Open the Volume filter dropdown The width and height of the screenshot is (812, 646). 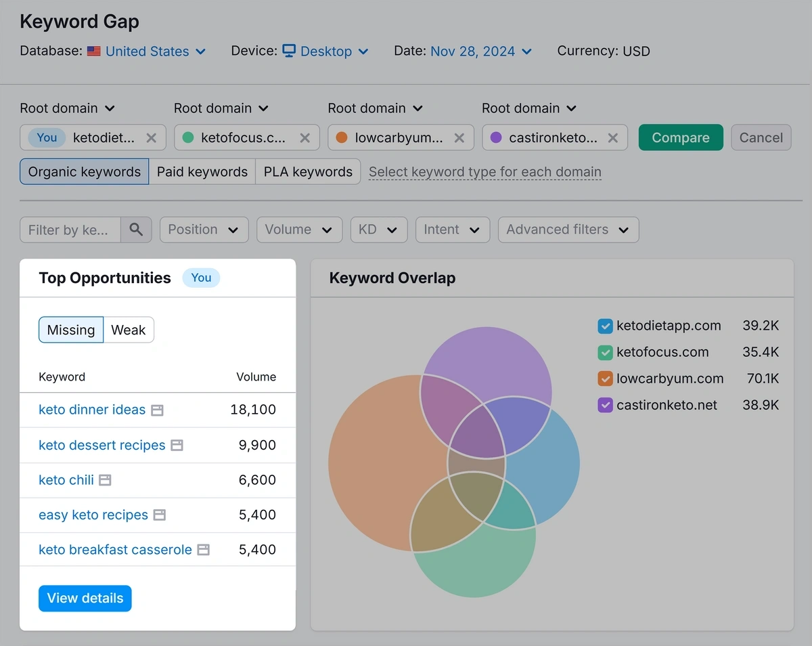(x=299, y=230)
